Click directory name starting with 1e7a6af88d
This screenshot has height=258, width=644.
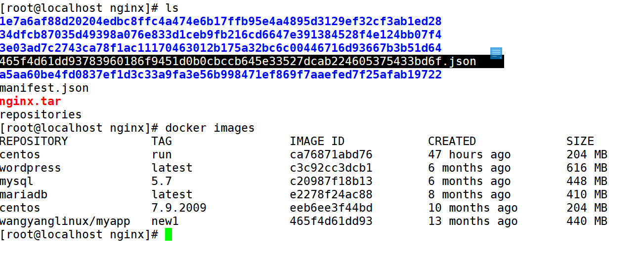pyautogui.click(x=220, y=22)
